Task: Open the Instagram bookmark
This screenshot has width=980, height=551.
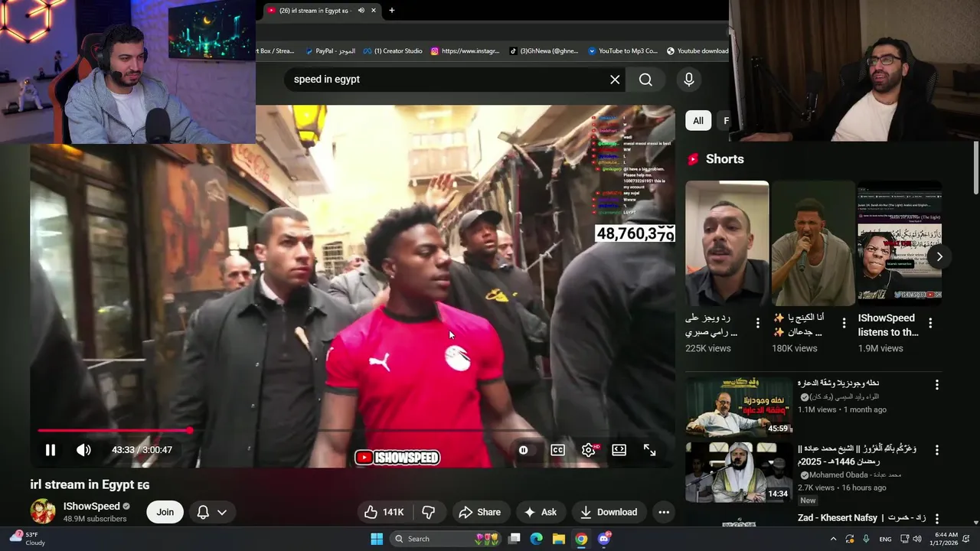Action: (465, 51)
